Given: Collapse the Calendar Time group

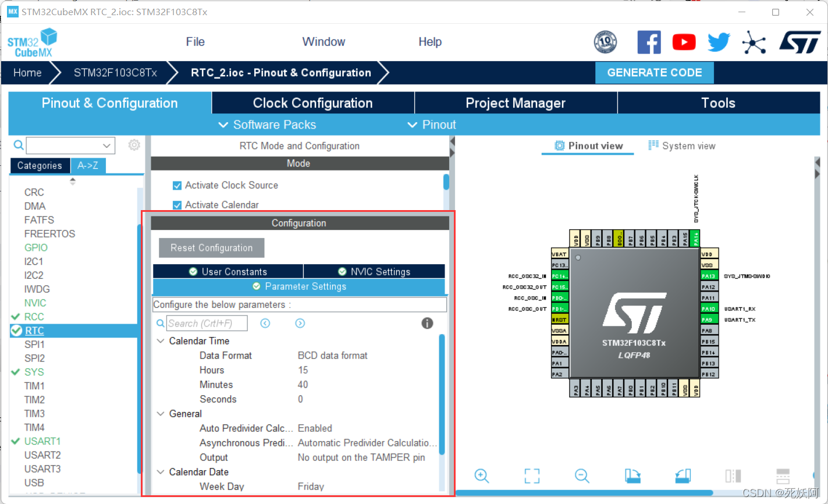Looking at the screenshot, I should 161,341.
